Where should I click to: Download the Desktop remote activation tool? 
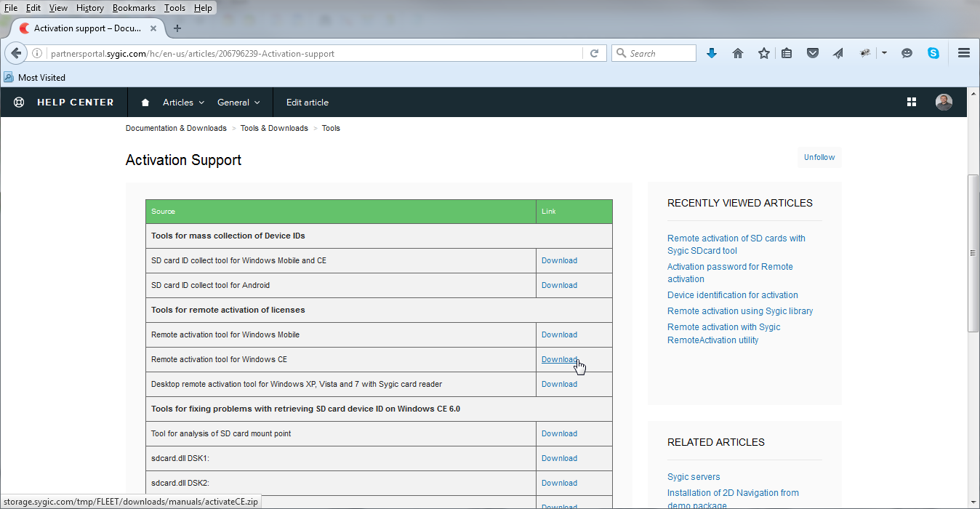(559, 384)
